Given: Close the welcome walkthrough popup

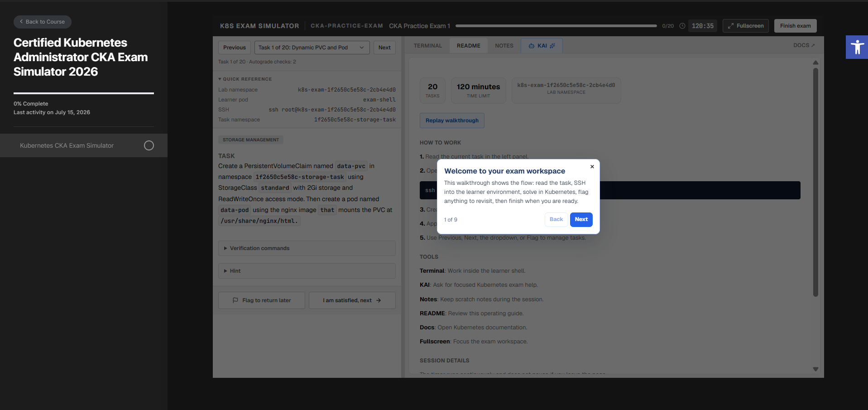Looking at the screenshot, I should tap(592, 167).
